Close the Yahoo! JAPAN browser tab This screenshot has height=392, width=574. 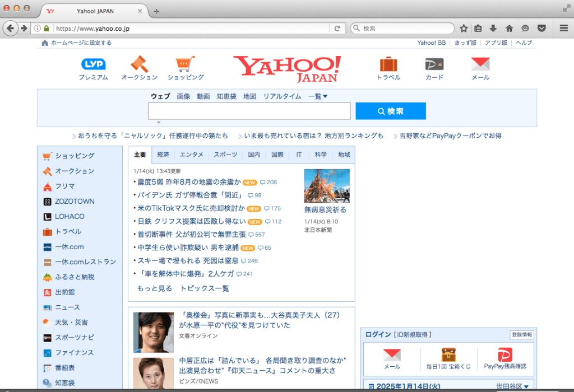click(140, 11)
